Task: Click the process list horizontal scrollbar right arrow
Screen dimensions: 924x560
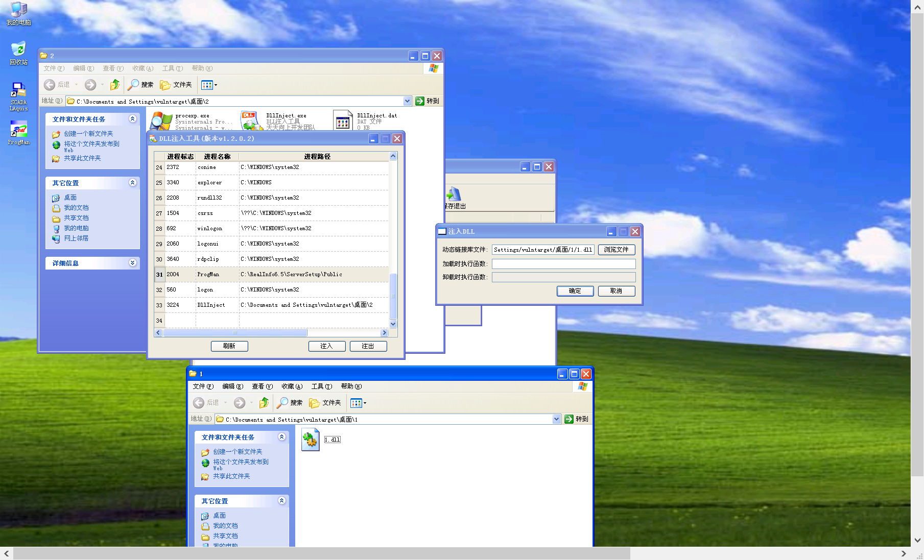Action: 384,333
